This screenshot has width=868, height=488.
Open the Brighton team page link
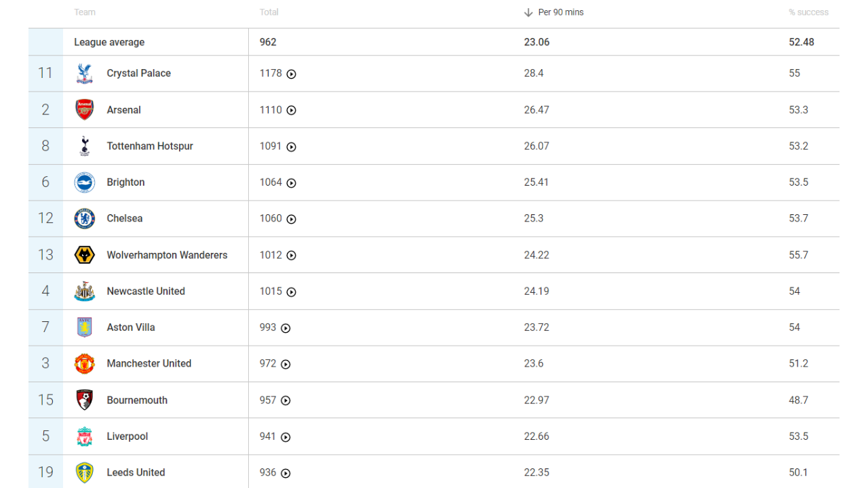tap(125, 182)
